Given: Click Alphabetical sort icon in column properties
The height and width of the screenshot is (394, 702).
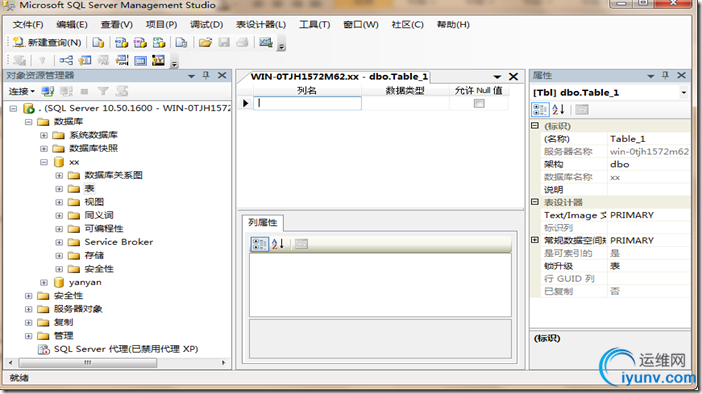Looking at the screenshot, I should click(278, 244).
